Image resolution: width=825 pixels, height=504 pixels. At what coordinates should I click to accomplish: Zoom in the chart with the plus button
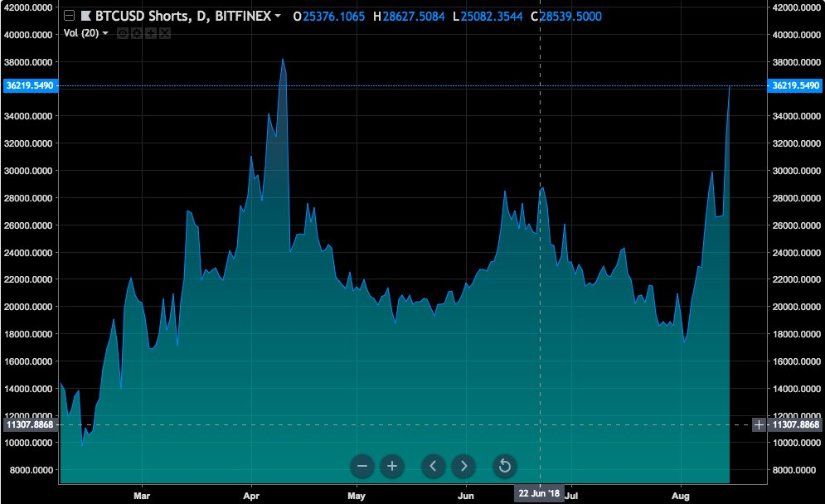tap(392, 466)
